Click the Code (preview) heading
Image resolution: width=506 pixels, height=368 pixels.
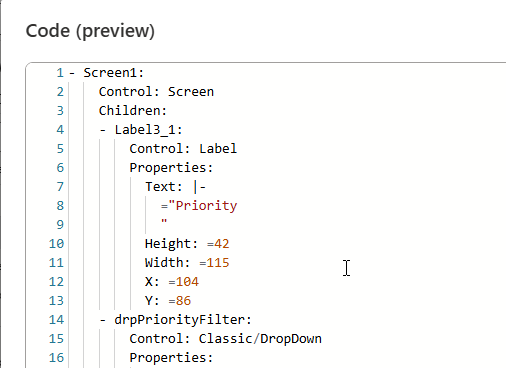(90, 31)
